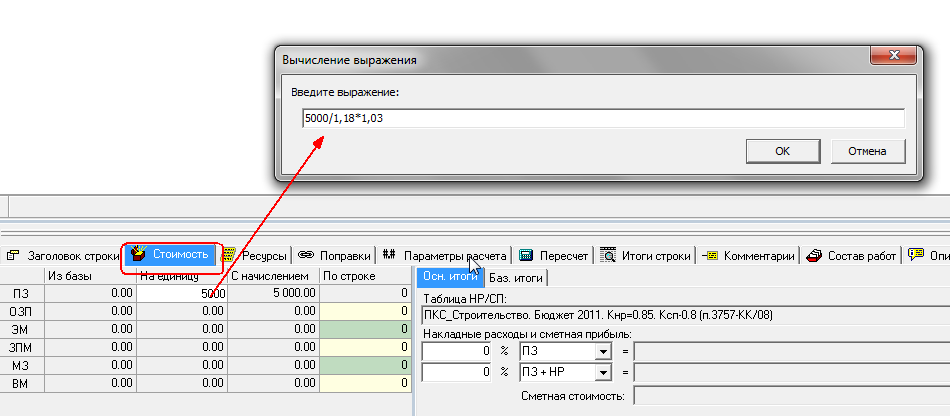Screen dimensions: 950x416
Task: Click the Введите выражение input field
Action: pos(603,118)
